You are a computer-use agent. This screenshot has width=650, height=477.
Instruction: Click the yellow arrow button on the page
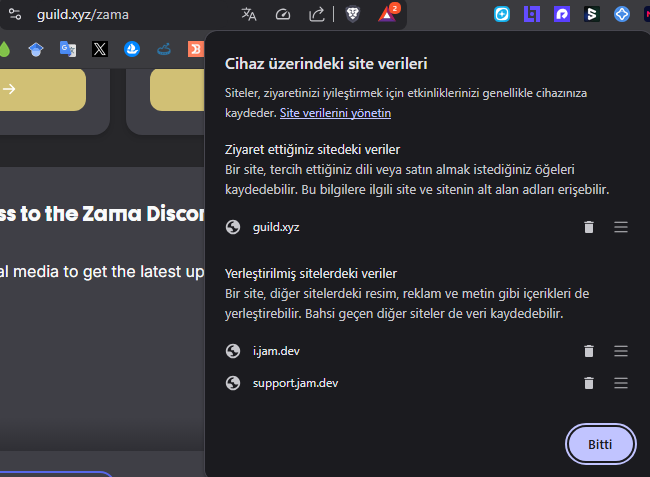coord(43,89)
